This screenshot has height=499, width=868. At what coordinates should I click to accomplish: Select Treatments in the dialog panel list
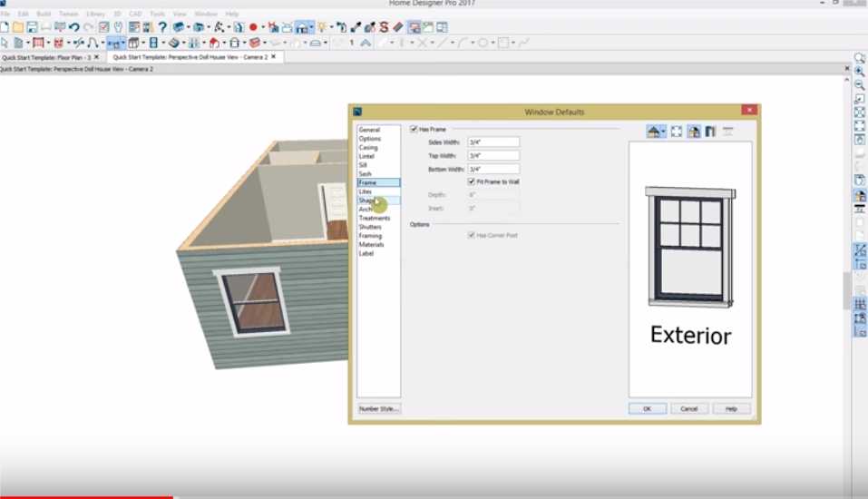[375, 219]
